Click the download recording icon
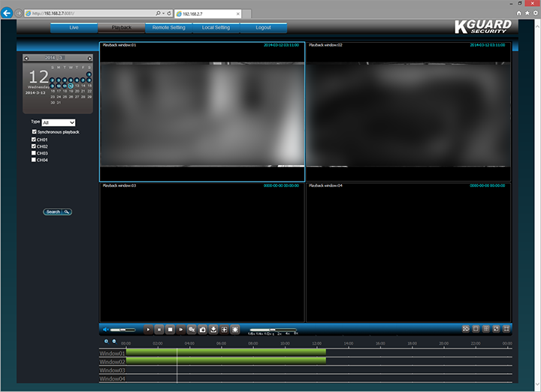 213,329
